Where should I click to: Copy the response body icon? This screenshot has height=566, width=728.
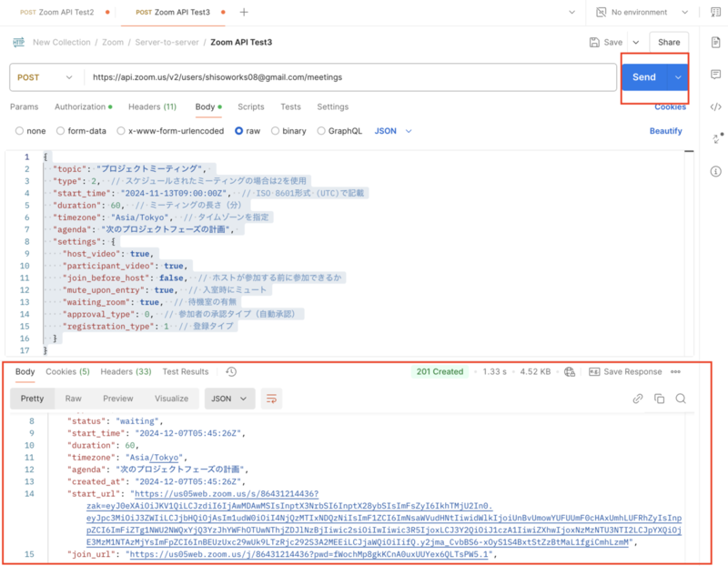[659, 399]
